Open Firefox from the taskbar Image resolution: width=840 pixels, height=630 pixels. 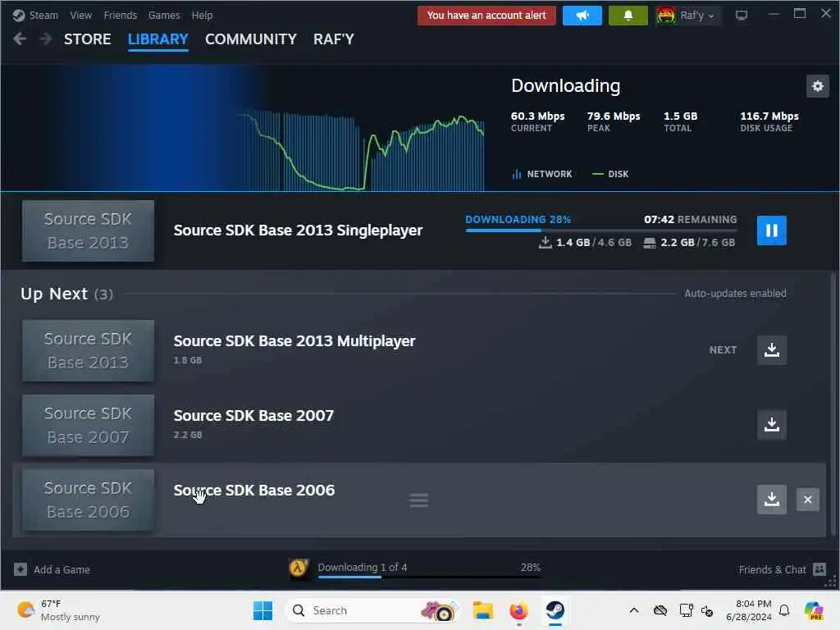(518, 610)
